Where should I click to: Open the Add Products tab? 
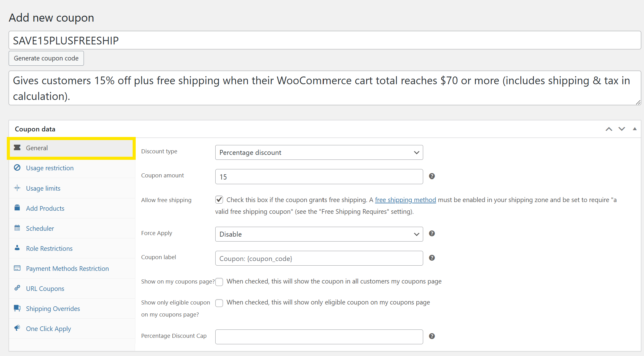click(72, 208)
